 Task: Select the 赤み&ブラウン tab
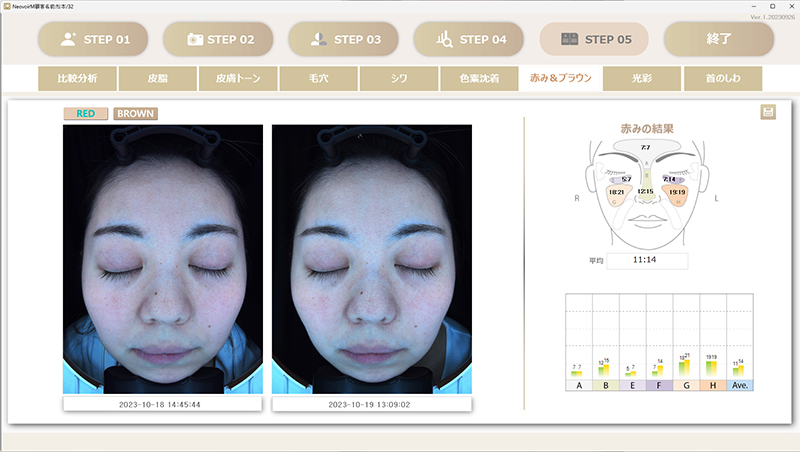coord(560,79)
